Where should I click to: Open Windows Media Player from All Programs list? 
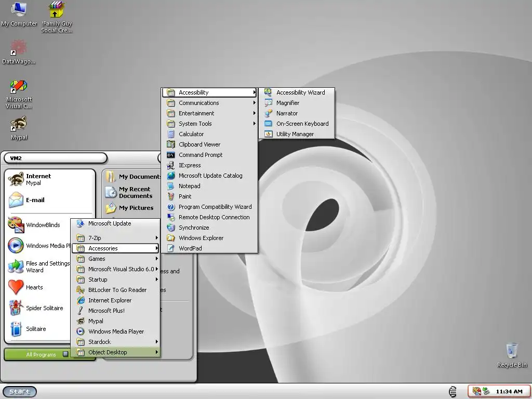point(115,331)
